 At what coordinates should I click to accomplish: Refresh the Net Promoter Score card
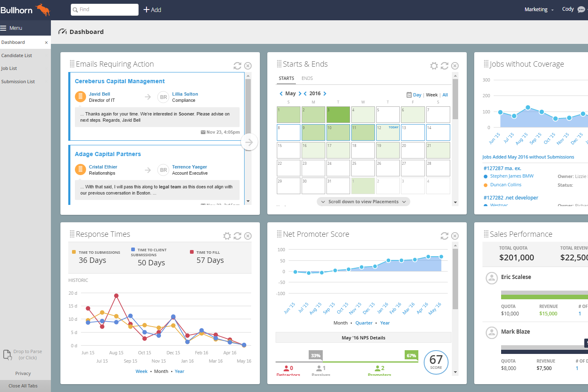click(444, 236)
